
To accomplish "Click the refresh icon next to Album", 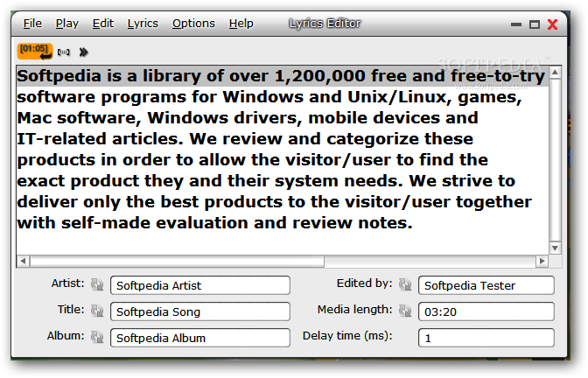I will [x=97, y=337].
